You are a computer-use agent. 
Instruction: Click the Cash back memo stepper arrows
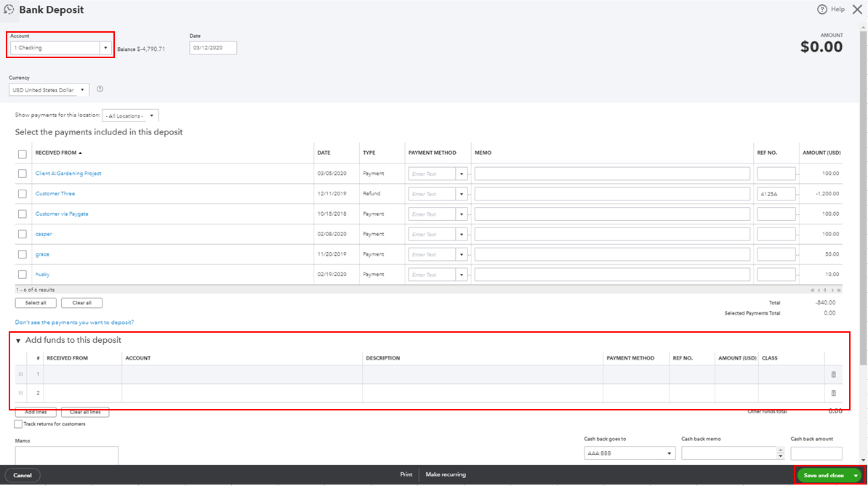tap(781, 453)
